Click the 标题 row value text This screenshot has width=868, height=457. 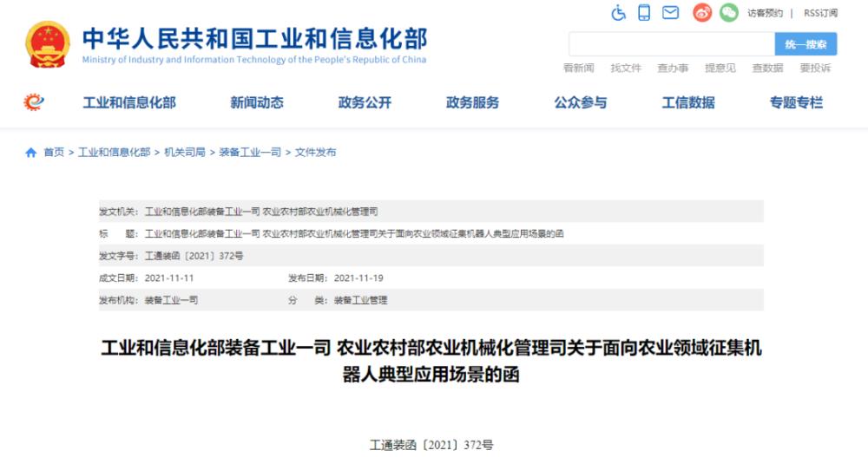(x=354, y=233)
